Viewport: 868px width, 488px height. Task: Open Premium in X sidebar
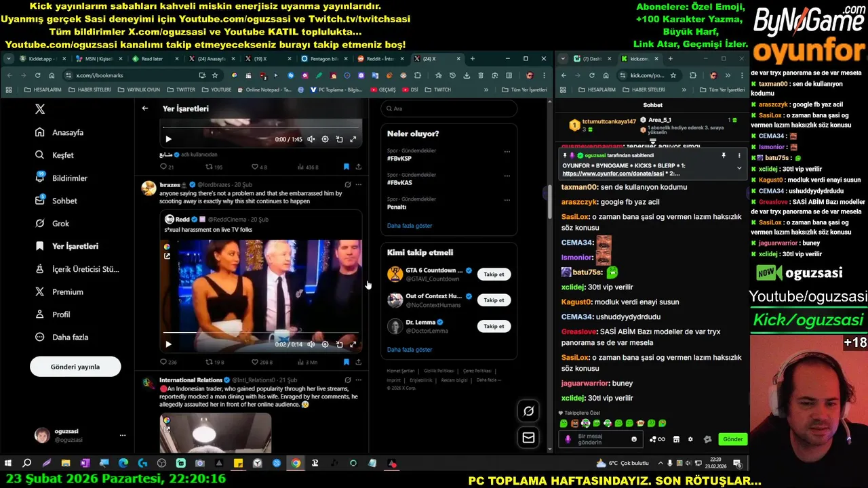[59, 291]
